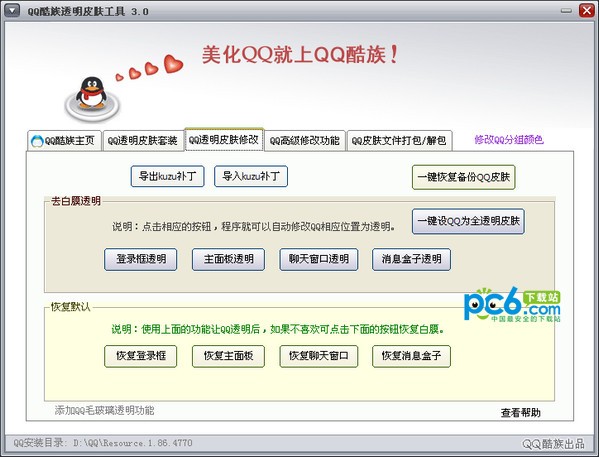Click the 一键设QQ为全透明皮肤 button
Image resolution: width=599 pixels, height=457 pixels.
(x=468, y=221)
